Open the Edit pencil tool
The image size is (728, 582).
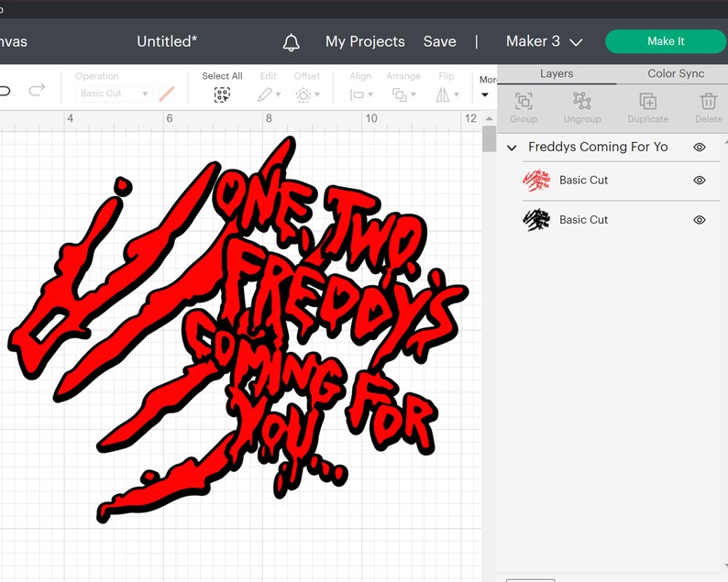click(265, 95)
